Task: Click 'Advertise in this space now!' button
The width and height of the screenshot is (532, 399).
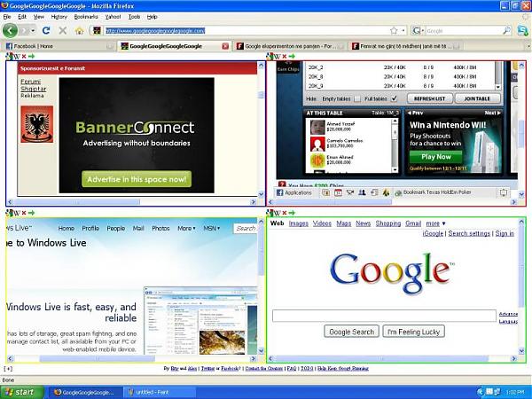Action: coord(137,179)
